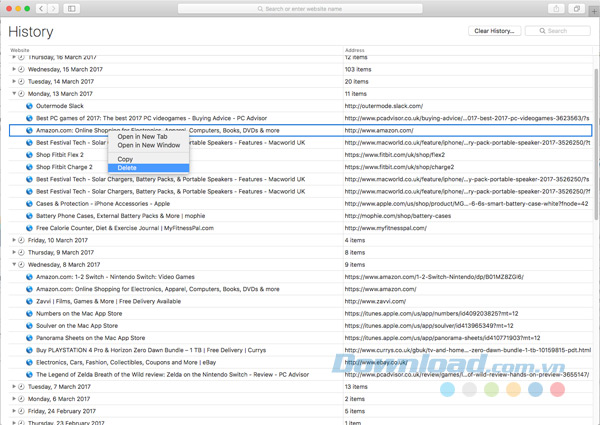The image size is (600, 425).
Task: Expand Tuesday, 14 March 2017 history
Action: [x=14, y=81]
